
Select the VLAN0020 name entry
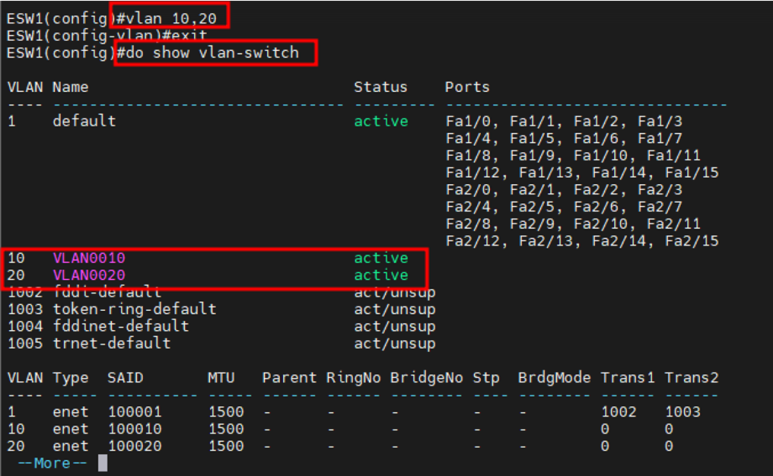click(89, 275)
